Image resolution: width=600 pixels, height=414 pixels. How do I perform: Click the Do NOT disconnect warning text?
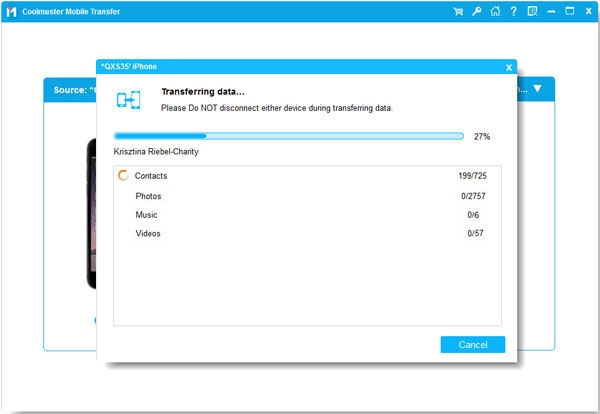click(x=277, y=108)
